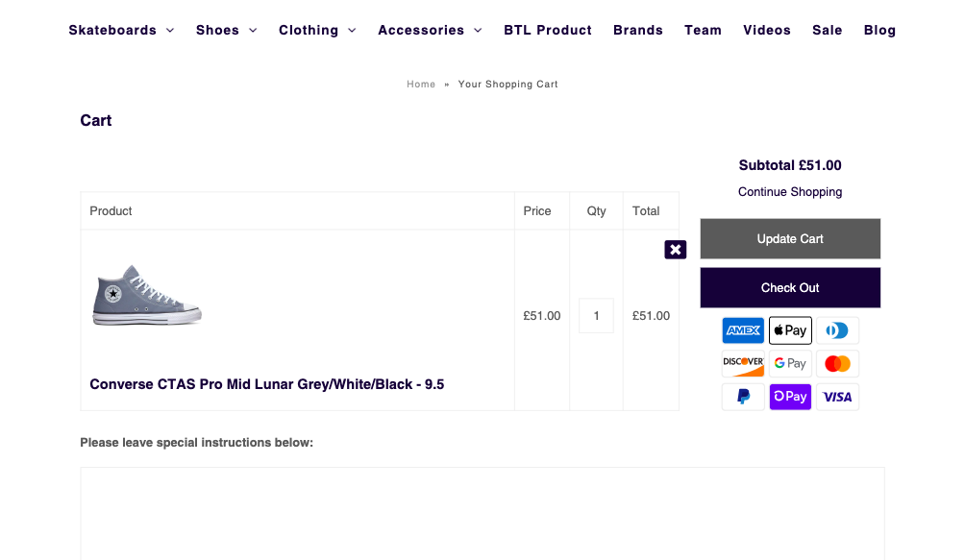The width and height of the screenshot is (965, 560).
Task: Click the American Express payment icon
Action: [743, 330]
